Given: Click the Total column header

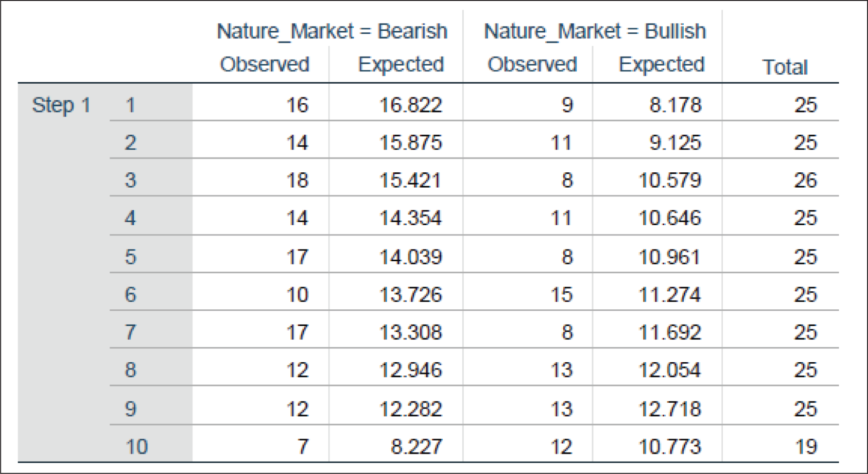Looking at the screenshot, I should click(785, 67).
